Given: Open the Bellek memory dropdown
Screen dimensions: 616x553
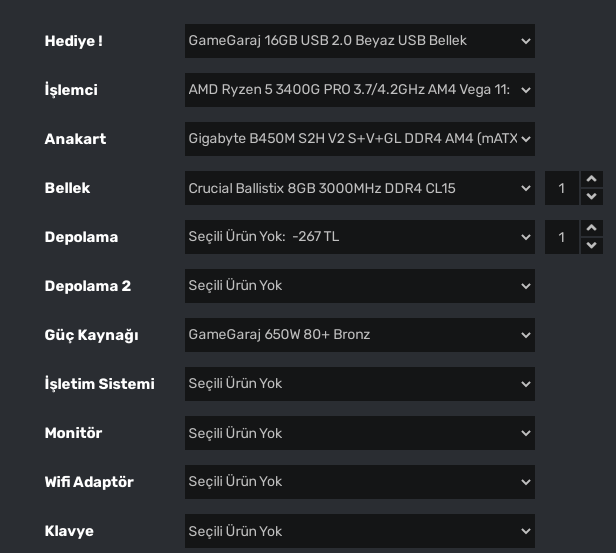Looking at the screenshot, I should [x=359, y=188].
